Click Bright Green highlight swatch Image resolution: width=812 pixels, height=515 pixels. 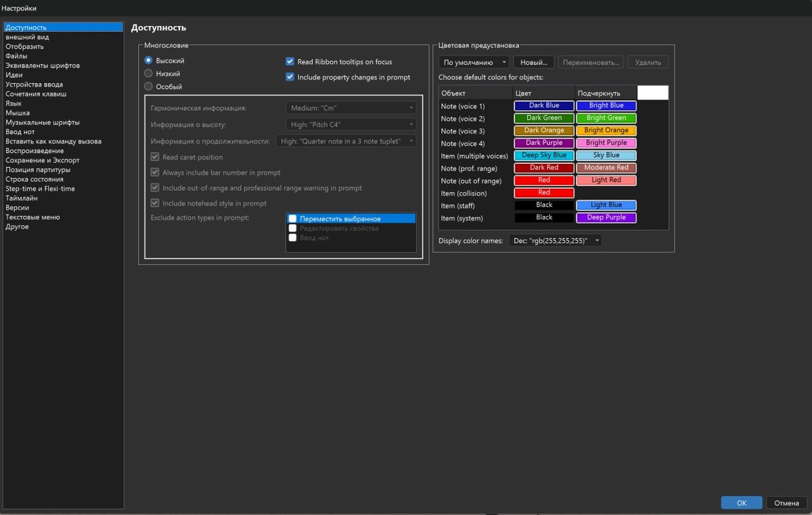coord(606,118)
